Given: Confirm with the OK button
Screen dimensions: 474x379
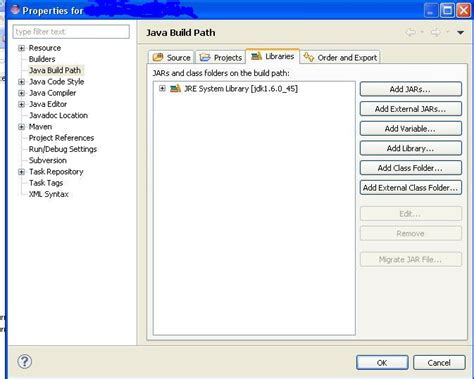Looking at the screenshot, I should pyautogui.click(x=382, y=363).
